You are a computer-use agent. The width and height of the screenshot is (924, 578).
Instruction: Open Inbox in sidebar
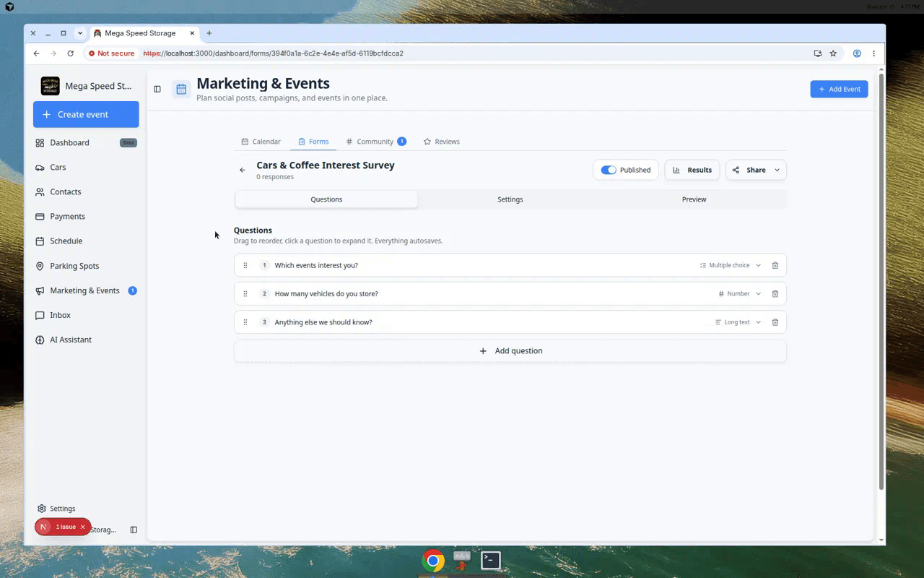click(86, 315)
